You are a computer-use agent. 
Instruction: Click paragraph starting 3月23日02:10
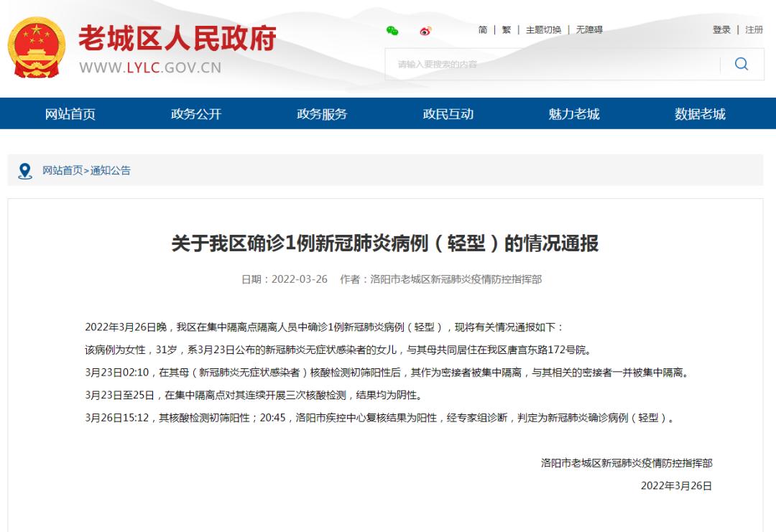click(x=387, y=373)
